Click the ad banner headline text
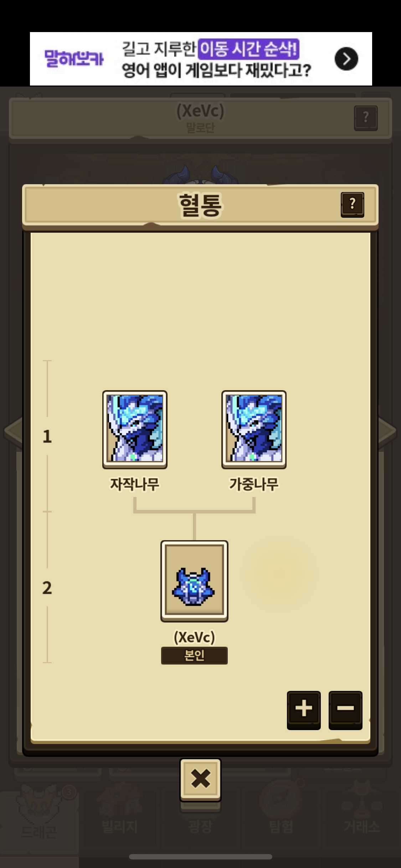This screenshot has height=868, width=401. click(216, 59)
